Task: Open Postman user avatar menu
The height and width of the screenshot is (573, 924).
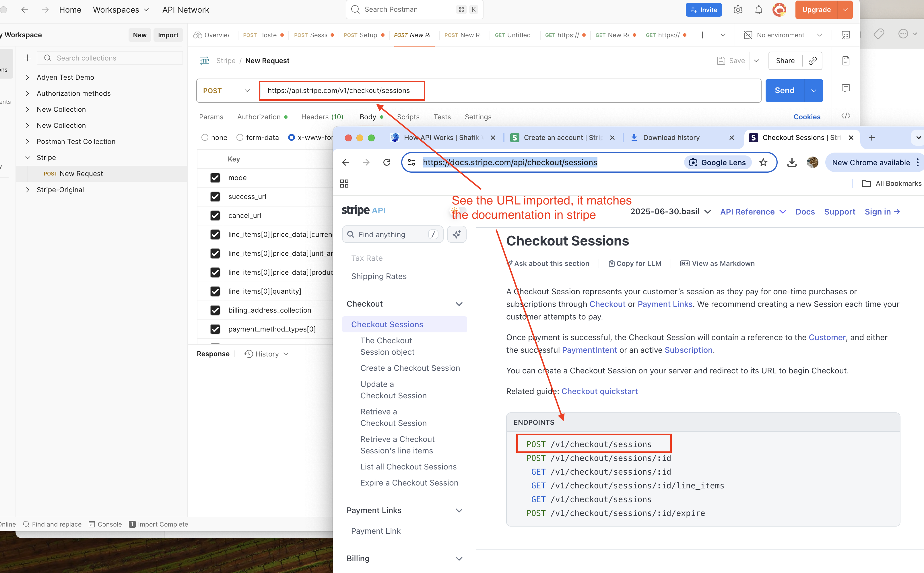Action: 779,10
